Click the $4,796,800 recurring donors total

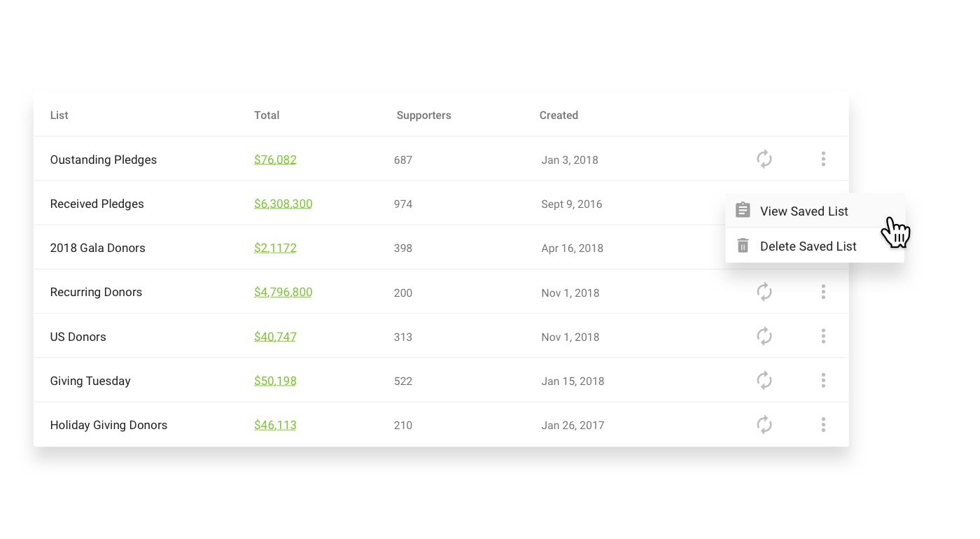click(283, 292)
